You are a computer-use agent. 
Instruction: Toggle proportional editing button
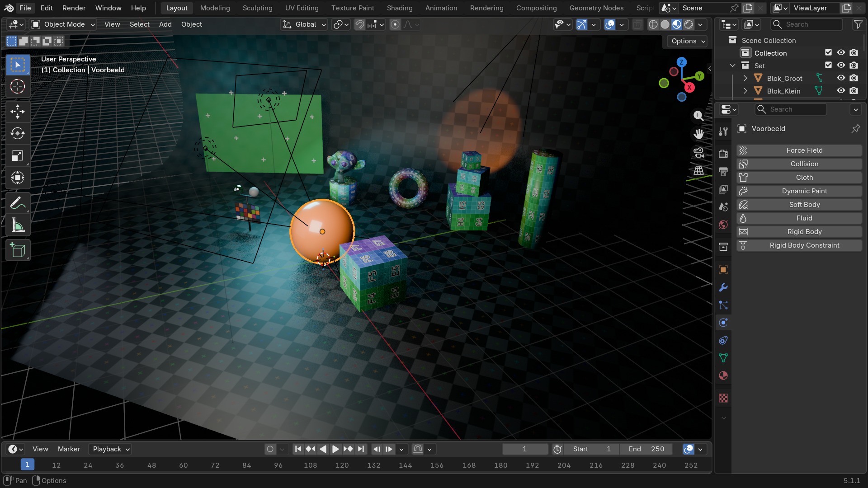(395, 24)
